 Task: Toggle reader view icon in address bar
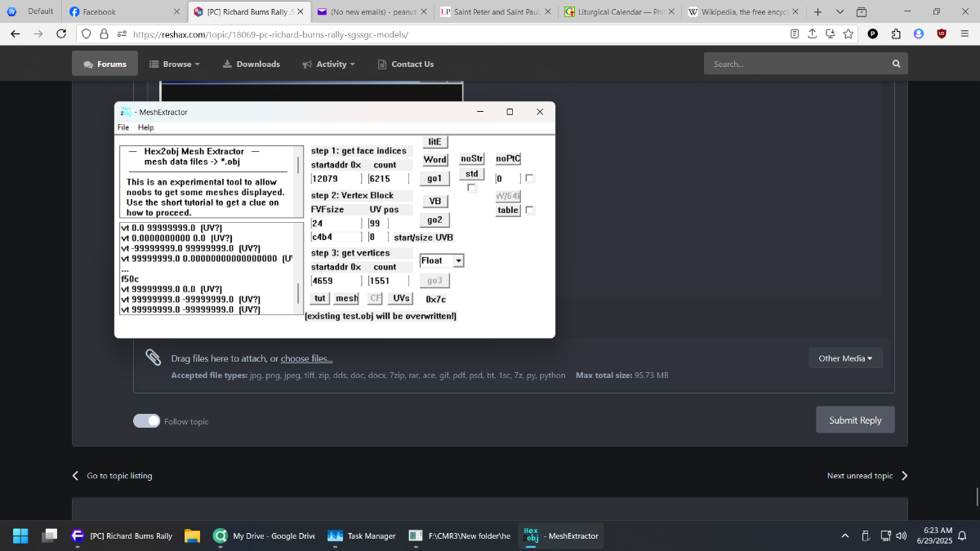click(x=795, y=33)
